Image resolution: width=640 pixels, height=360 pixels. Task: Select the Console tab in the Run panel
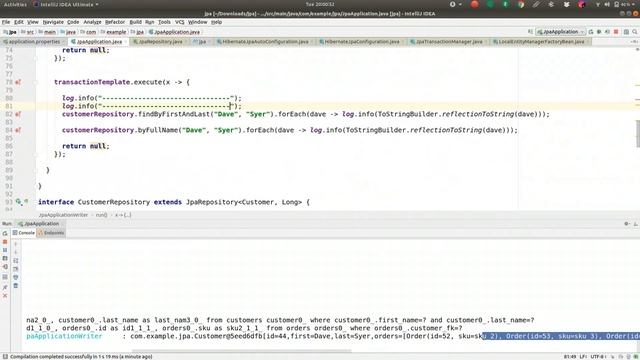(24, 233)
